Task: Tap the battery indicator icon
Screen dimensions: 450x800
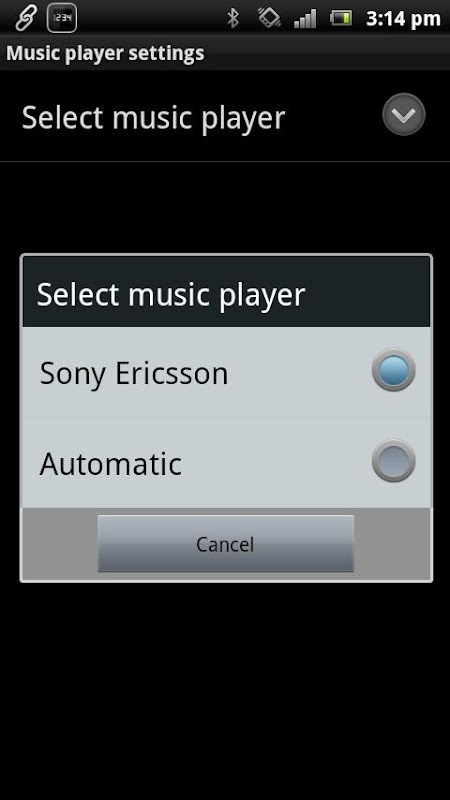Action: [341, 19]
